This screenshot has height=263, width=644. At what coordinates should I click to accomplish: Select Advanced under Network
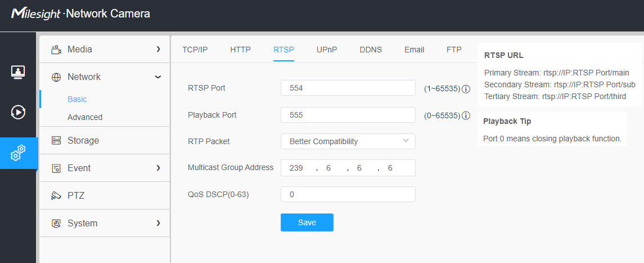85,117
